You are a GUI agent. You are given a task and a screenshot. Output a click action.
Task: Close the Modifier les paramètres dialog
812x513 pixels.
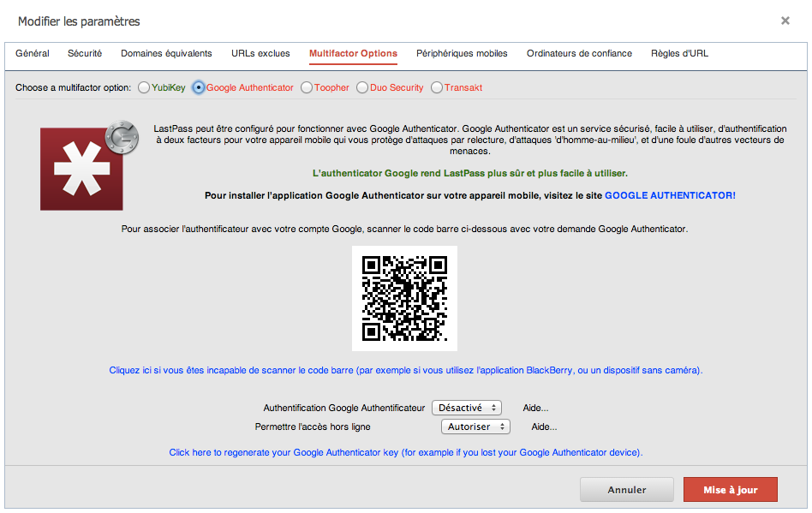[x=785, y=21]
